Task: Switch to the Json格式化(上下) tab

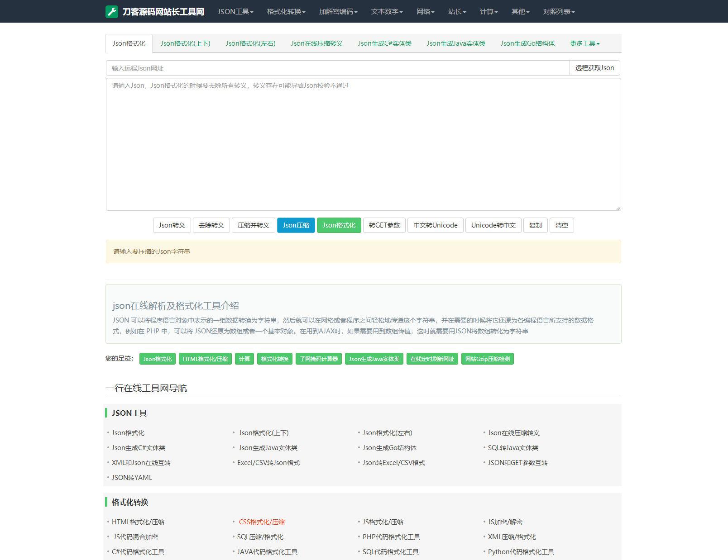Action: [x=186, y=43]
